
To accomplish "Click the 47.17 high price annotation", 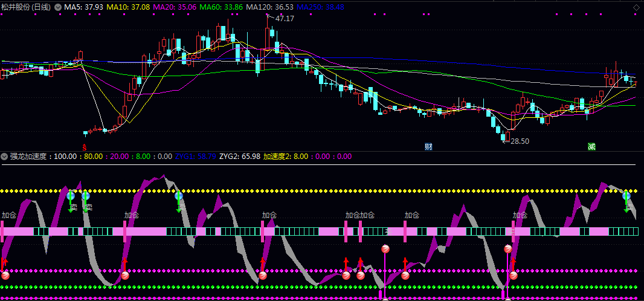I will coord(285,19).
